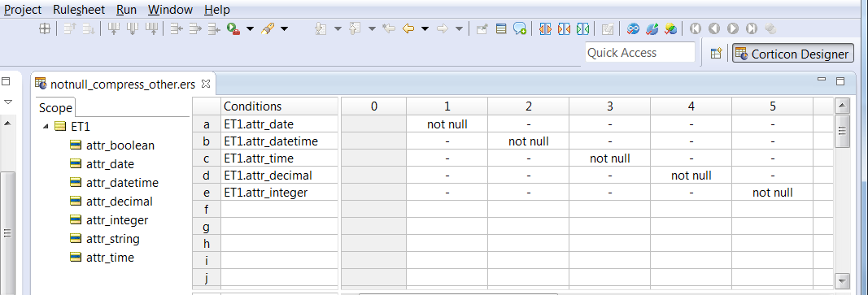
Task: Click the compress rules icon
Action: tap(582, 28)
